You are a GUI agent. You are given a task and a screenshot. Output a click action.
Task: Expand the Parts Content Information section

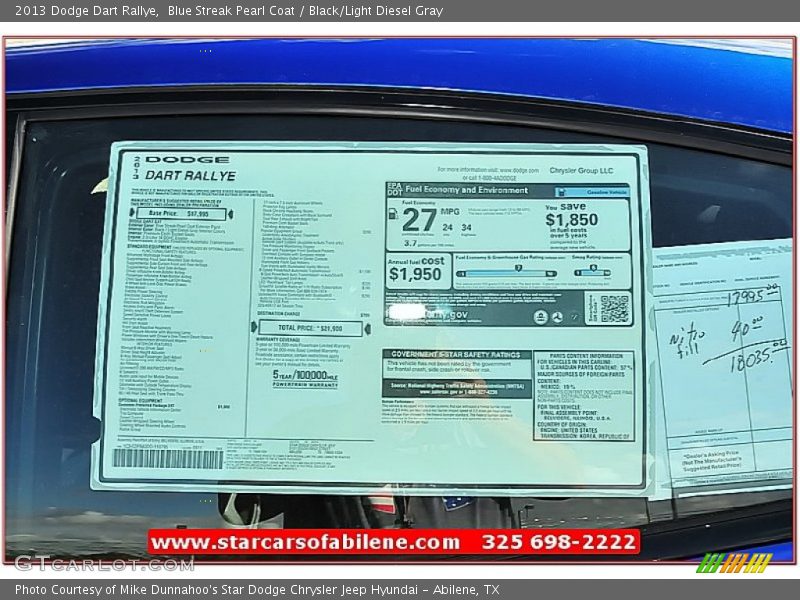click(x=585, y=355)
